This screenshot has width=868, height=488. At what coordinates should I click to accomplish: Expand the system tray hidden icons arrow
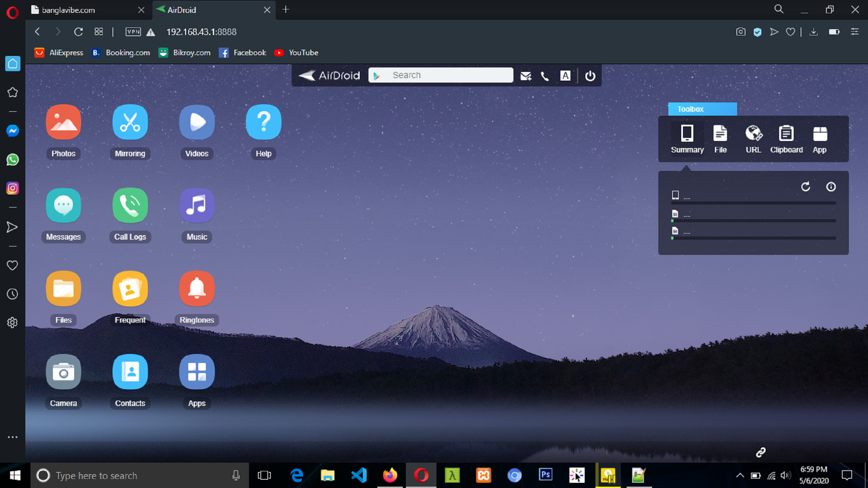click(x=740, y=475)
